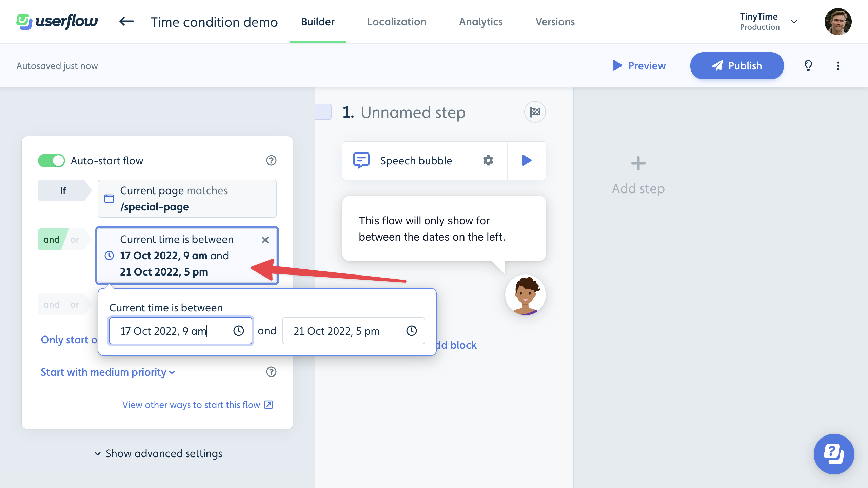Play the Speech bubble step preview

click(527, 160)
